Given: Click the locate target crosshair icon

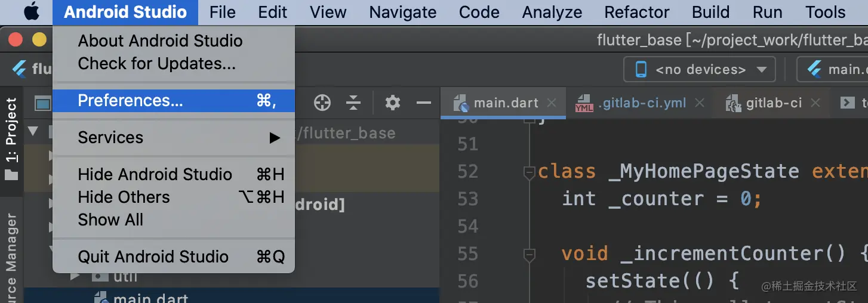Looking at the screenshot, I should 322,103.
